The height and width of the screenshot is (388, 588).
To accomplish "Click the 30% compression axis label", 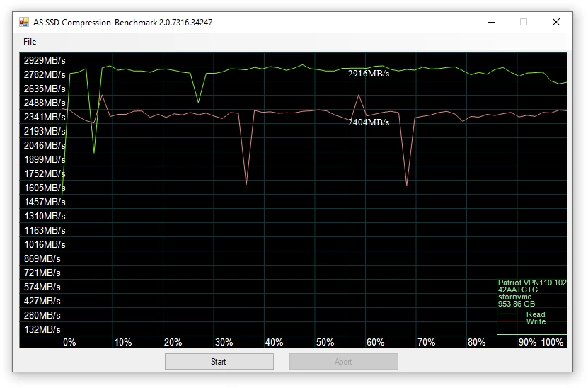I will click(224, 342).
